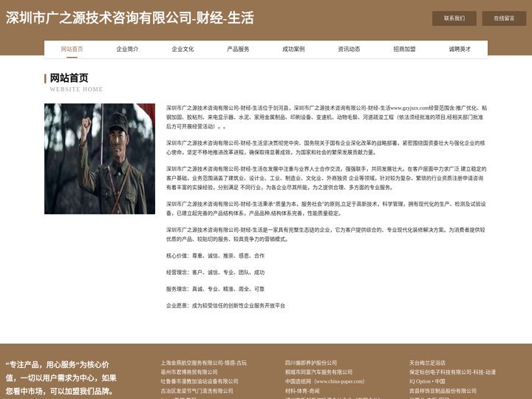This screenshot has width=532, height=399.
Task: Select the 产品服务 menu item
Action: 238,50
